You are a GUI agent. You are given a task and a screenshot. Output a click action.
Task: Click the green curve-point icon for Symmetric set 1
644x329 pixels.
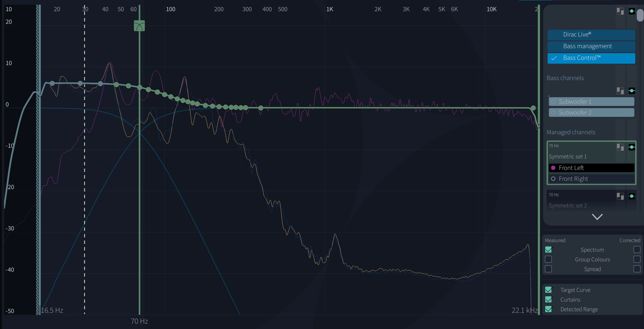(632, 147)
